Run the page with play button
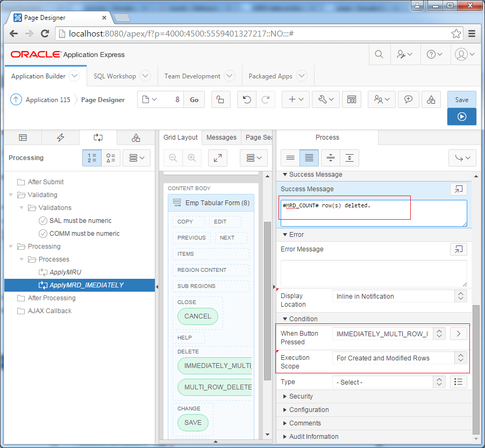This screenshot has height=448, width=485. point(462,117)
